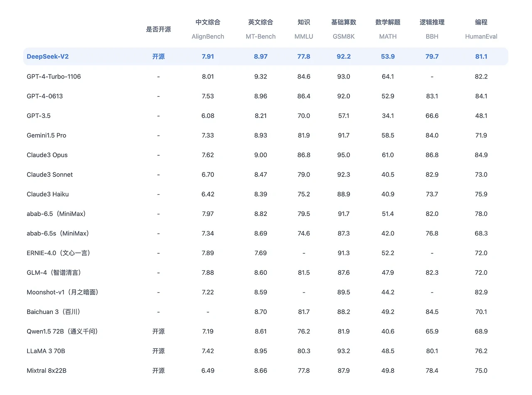Click the 英文综合 column header
The width and height of the screenshot is (532, 395).
[261, 22]
